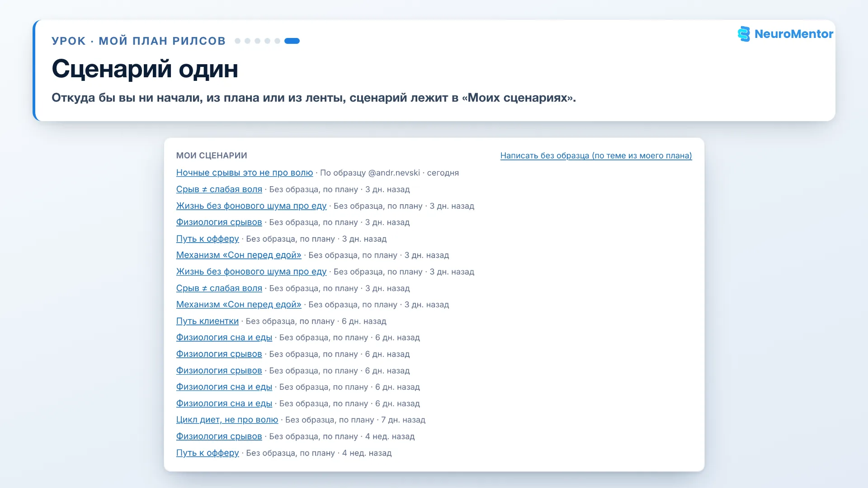This screenshot has width=868, height=488.
Task: Open Физиология срывов scenario from 3 дн. назад
Action: (219, 222)
